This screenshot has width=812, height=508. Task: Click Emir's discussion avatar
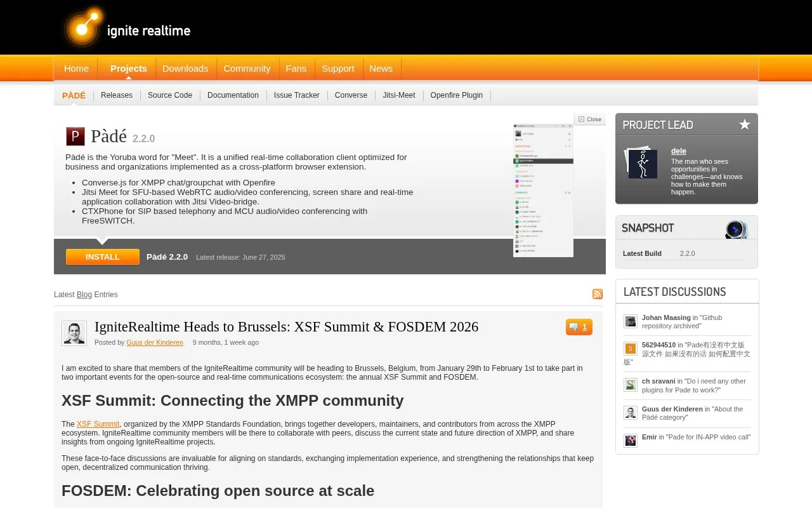click(630, 441)
